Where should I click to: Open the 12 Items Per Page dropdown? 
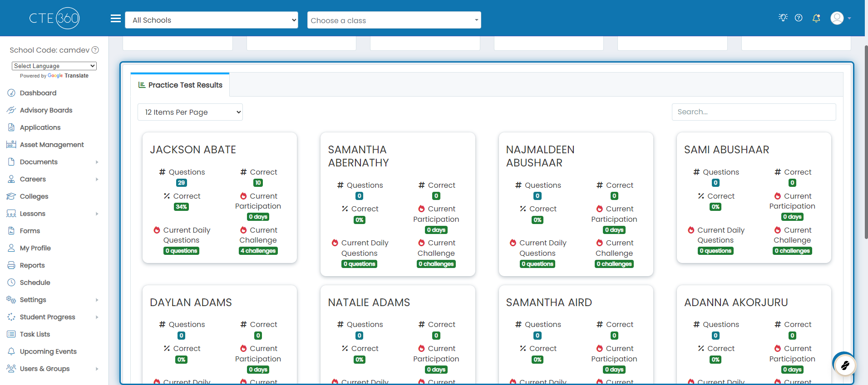pyautogui.click(x=190, y=112)
